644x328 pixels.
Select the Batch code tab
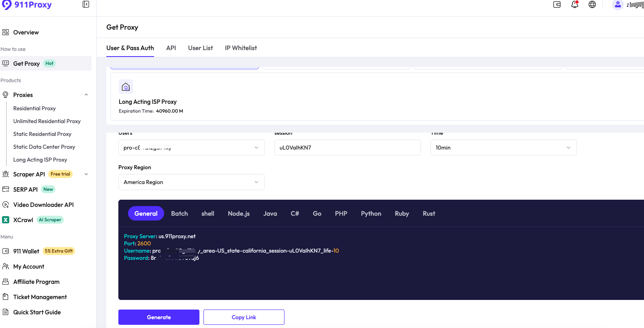point(179,213)
